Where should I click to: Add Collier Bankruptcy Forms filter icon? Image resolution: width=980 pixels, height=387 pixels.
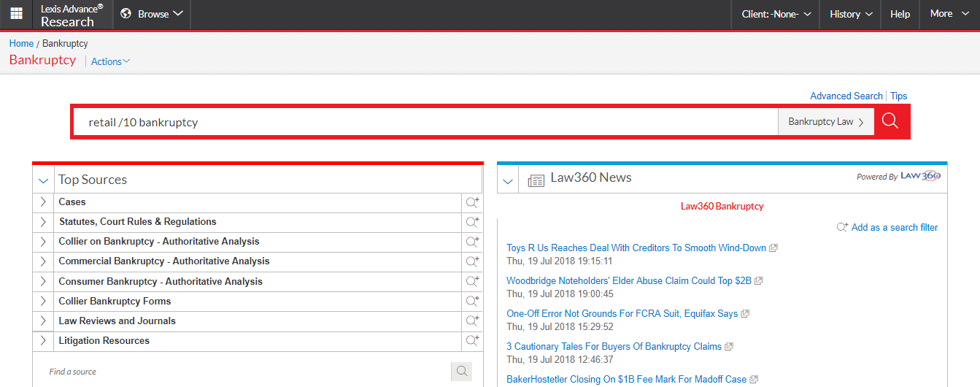coord(473,301)
